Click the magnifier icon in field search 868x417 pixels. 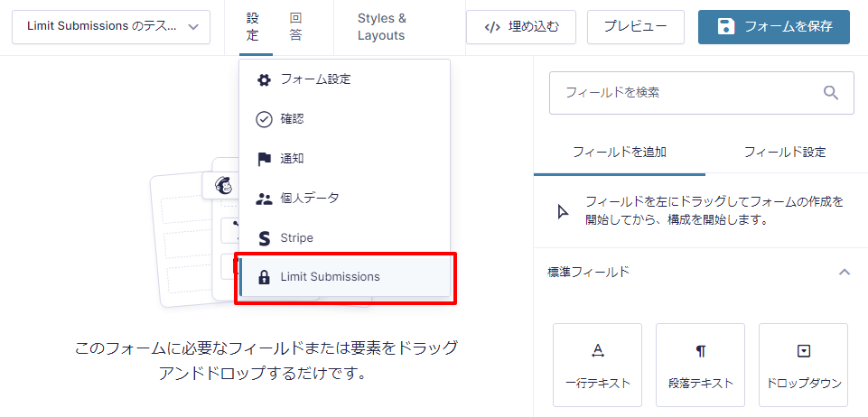(x=831, y=92)
